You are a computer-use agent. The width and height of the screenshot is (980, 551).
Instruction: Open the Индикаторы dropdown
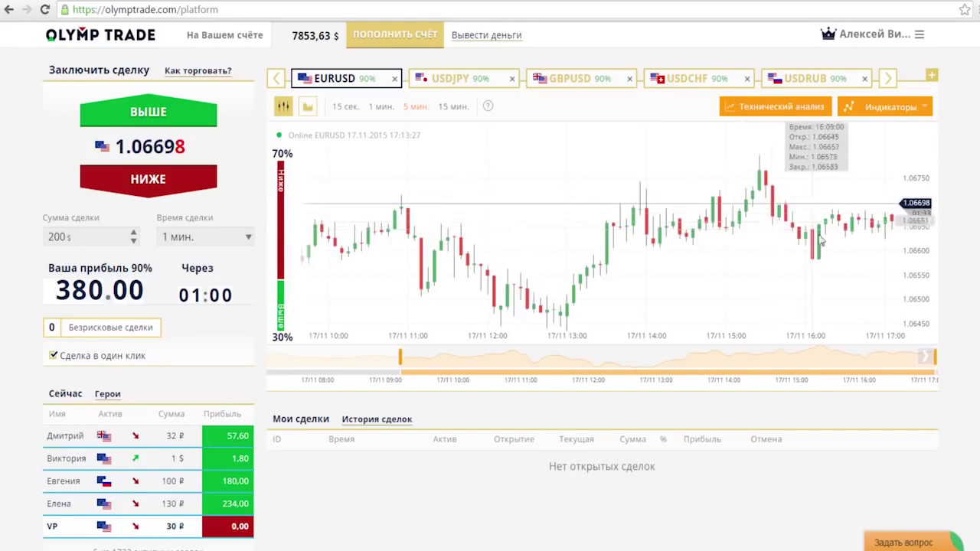click(x=885, y=106)
